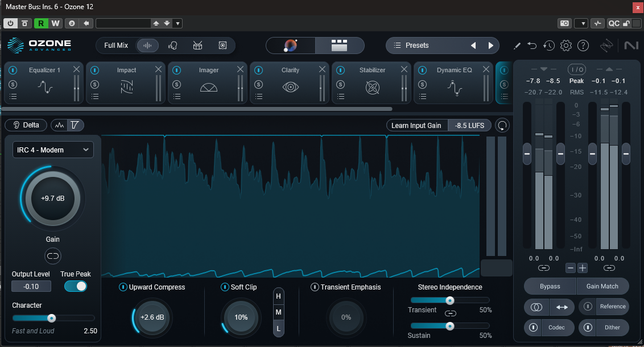The height and width of the screenshot is (347, 644).
Task: Click the pencil edit icon
Action: pos(517,46)
